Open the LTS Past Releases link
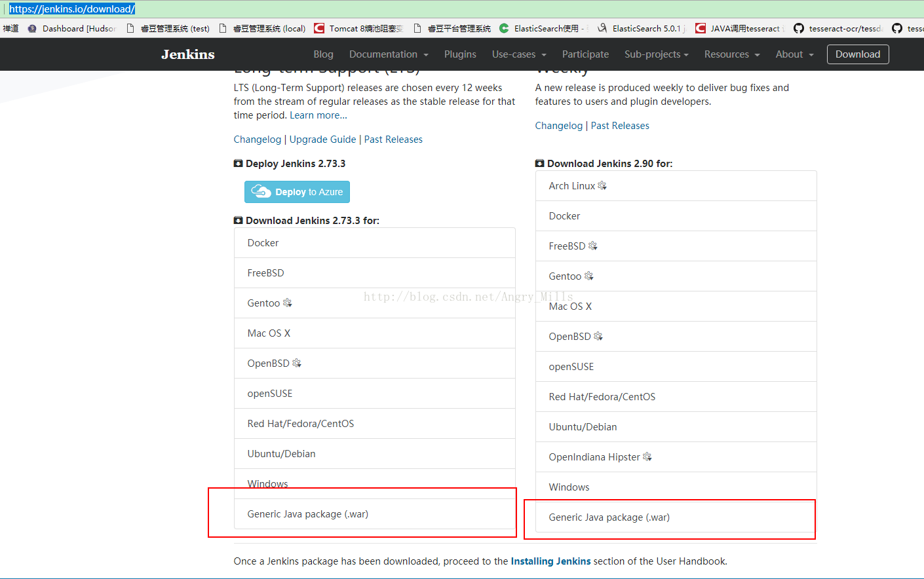 pyautogui.click(x=393, y=140)
